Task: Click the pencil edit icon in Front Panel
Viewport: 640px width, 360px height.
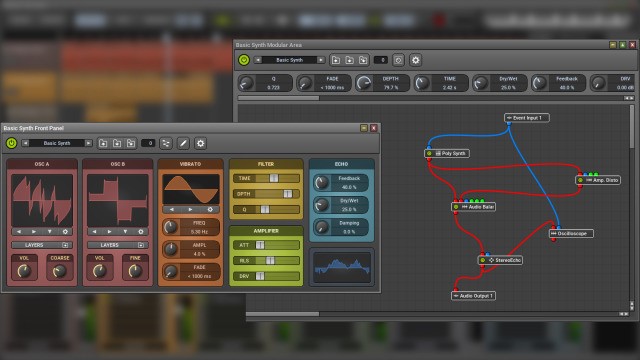Action: 183,143
